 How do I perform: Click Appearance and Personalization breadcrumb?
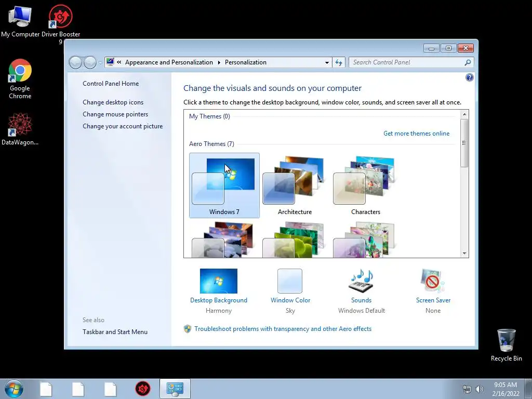tap(169, 62)
